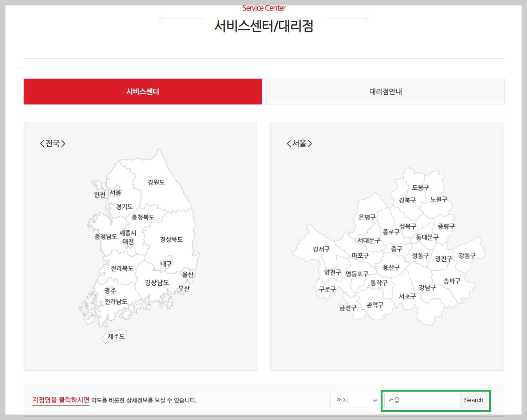Select 경상남도 on the national map
This screenshot has height=420, width=527.
(x=157, y=282)
